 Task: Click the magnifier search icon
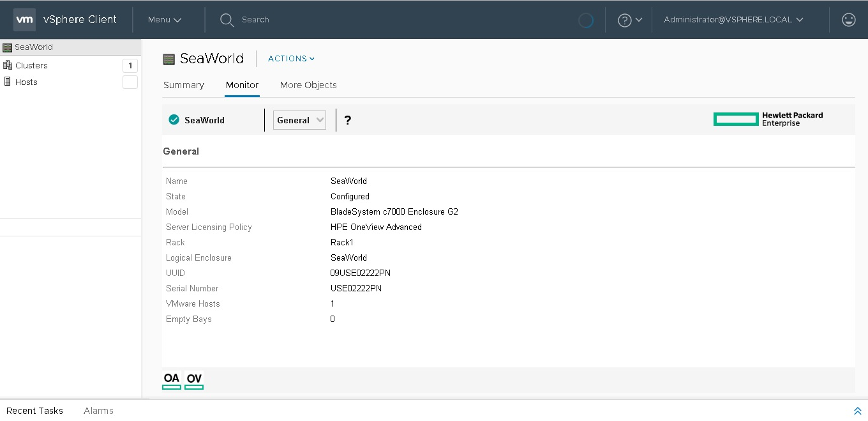[227, 20]
